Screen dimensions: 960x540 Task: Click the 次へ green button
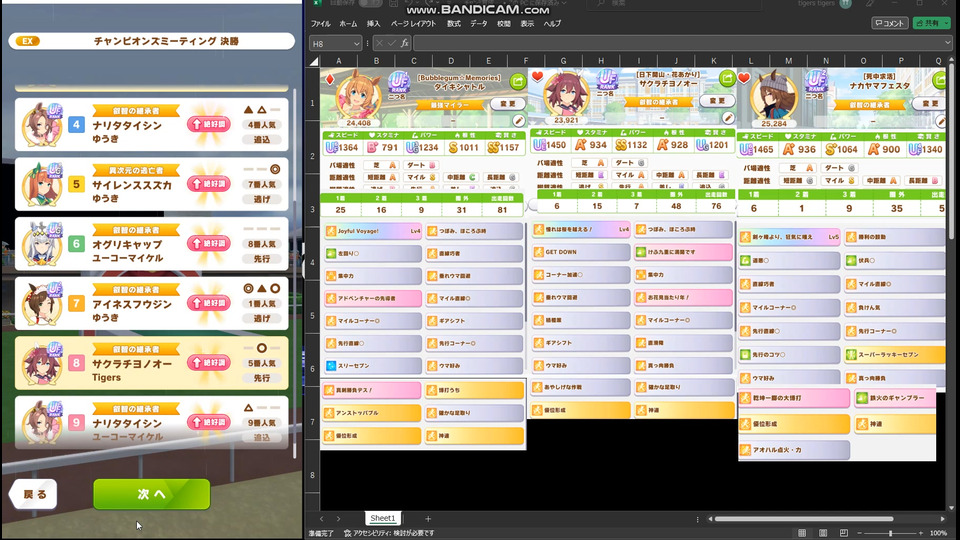click(x=151, y=494)
